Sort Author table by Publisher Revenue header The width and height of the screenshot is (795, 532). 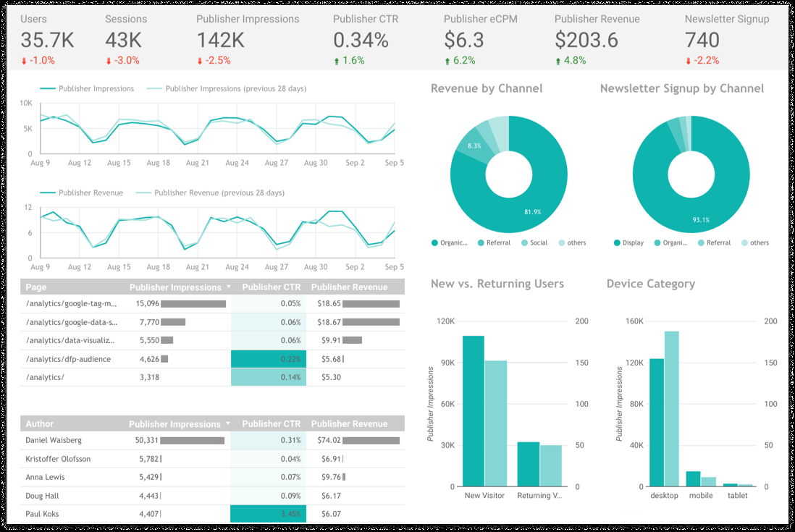click(349, 423)
